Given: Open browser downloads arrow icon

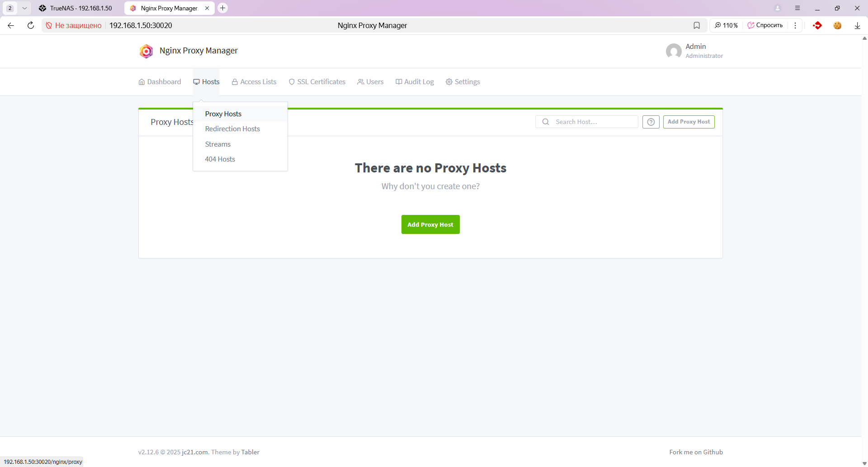Looking at the screenshot, I should 857,25.
